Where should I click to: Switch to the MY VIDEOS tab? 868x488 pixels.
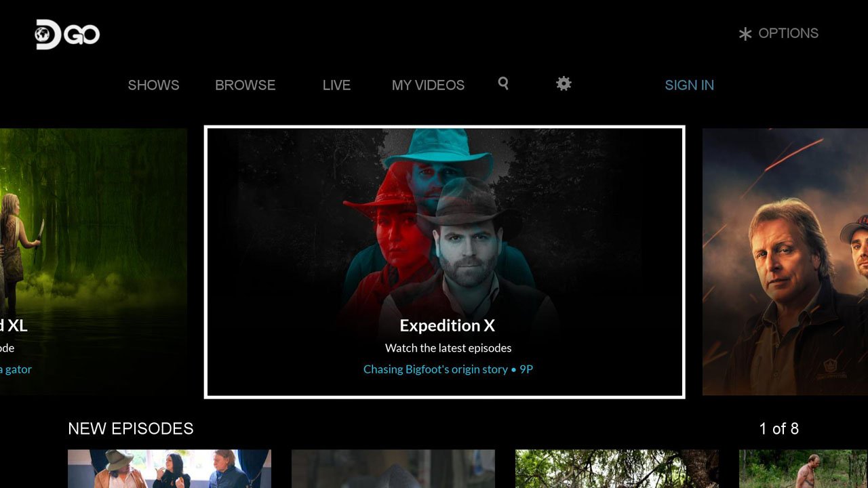click(428, 85)
